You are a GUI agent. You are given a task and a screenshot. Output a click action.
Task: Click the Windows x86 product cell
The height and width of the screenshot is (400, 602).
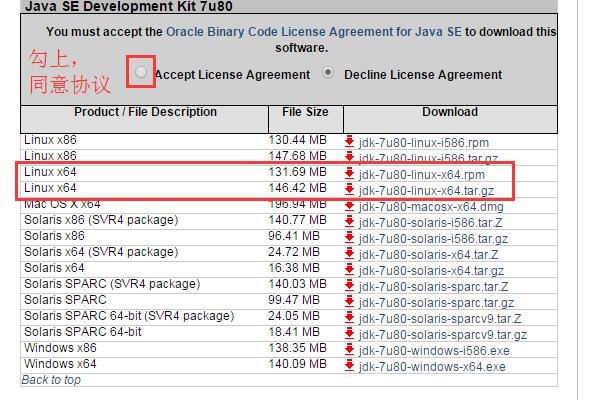(x=60, y=348)
